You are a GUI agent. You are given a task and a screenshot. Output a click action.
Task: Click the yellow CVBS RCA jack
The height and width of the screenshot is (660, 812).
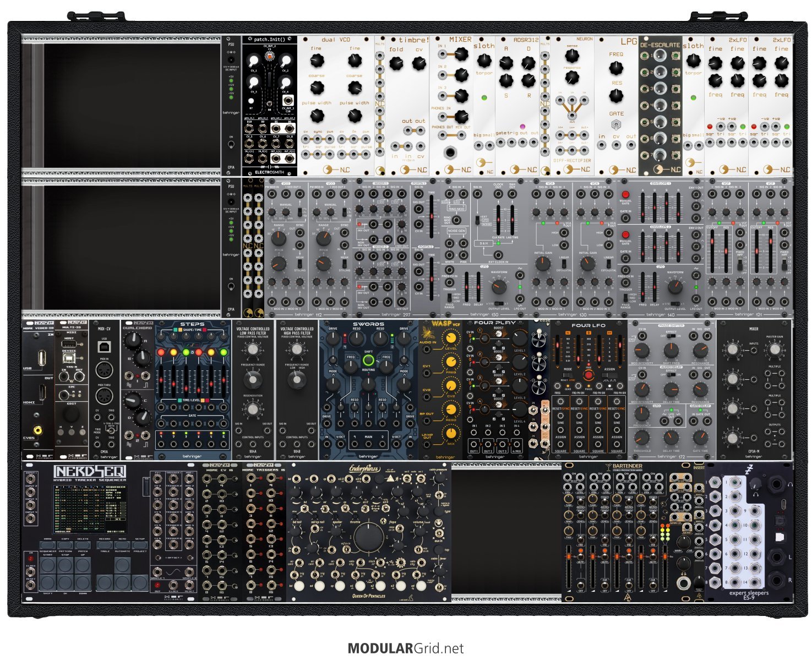tap(38, 430)
